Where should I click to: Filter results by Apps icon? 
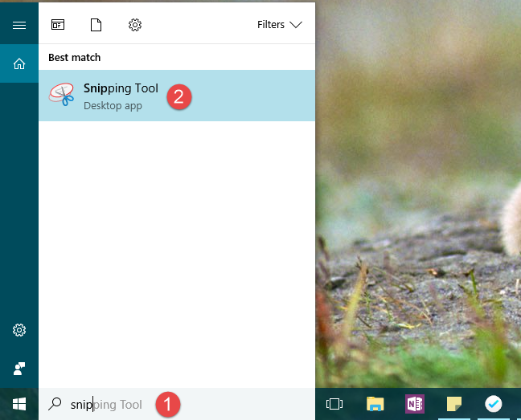(x=59, y=25)
